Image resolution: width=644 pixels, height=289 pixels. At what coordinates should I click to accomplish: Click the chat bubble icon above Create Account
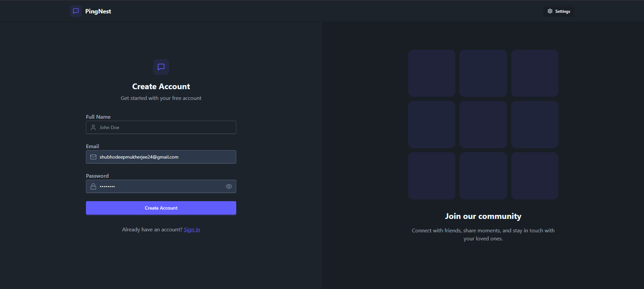pos(161,67)
